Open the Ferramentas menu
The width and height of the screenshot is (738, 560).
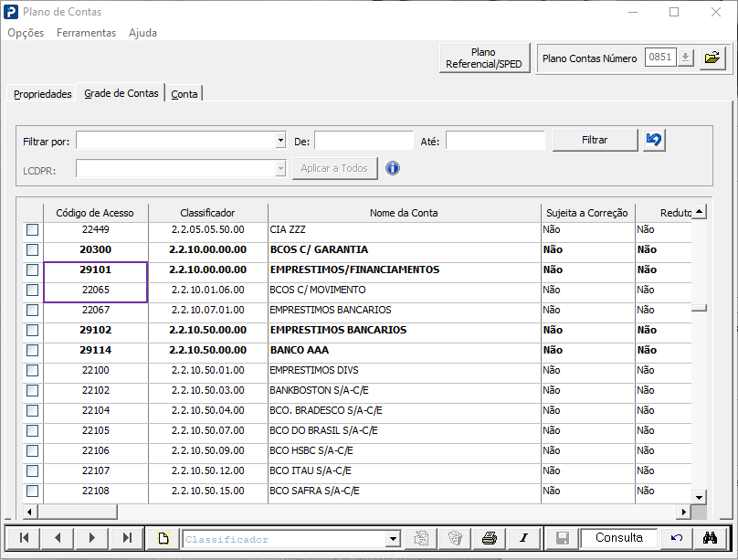(86, 33)
